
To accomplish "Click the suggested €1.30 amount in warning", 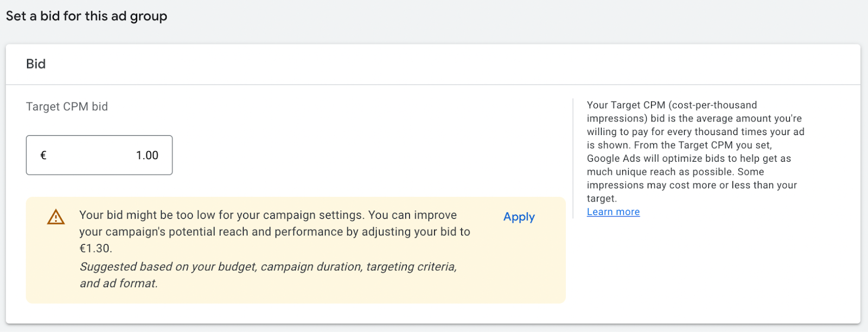I will tap(95, 248).
